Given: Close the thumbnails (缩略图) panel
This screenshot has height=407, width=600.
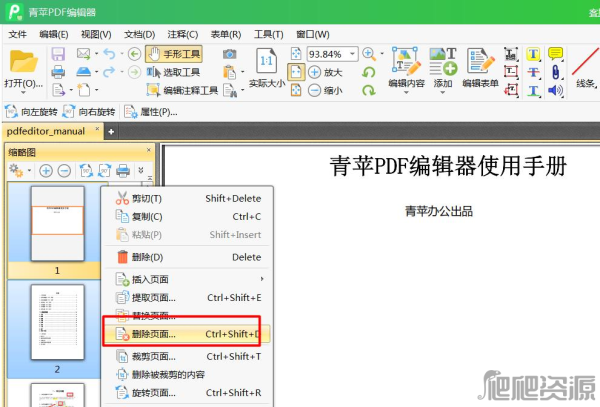Looking at the screenshot, I should click(x=149, y=150).
